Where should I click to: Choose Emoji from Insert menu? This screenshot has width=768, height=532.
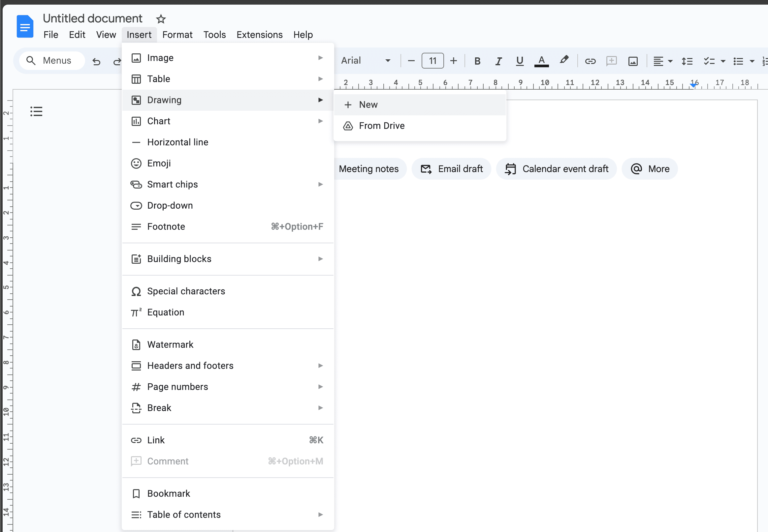coord(228,163)
